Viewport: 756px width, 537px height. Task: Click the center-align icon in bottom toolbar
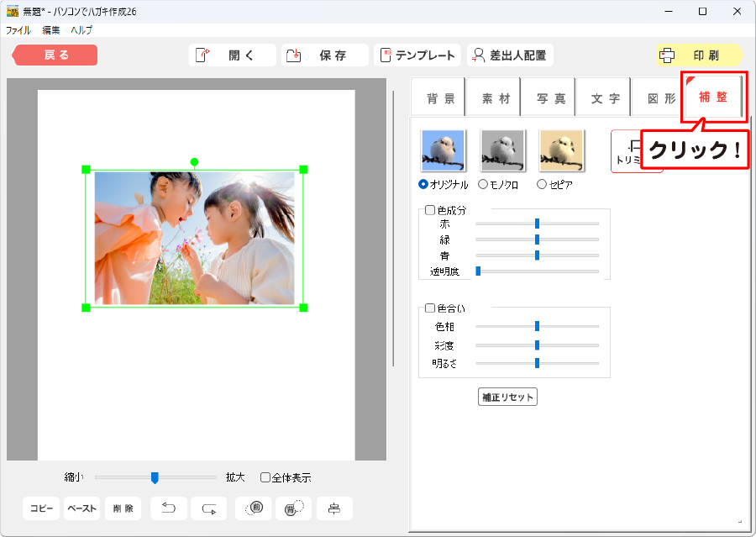[334, 508]
